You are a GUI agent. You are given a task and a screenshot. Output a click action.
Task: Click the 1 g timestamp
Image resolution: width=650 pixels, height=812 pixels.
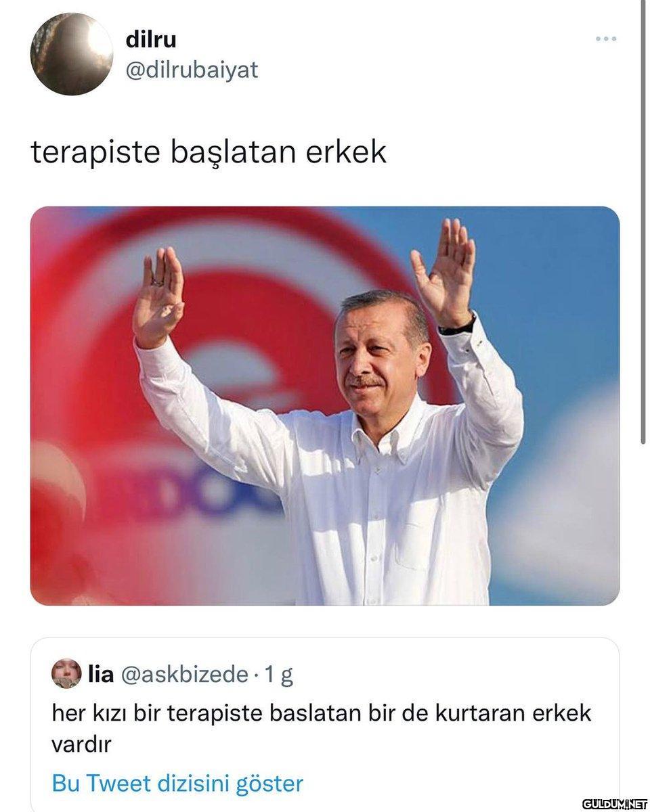[279, 675]
